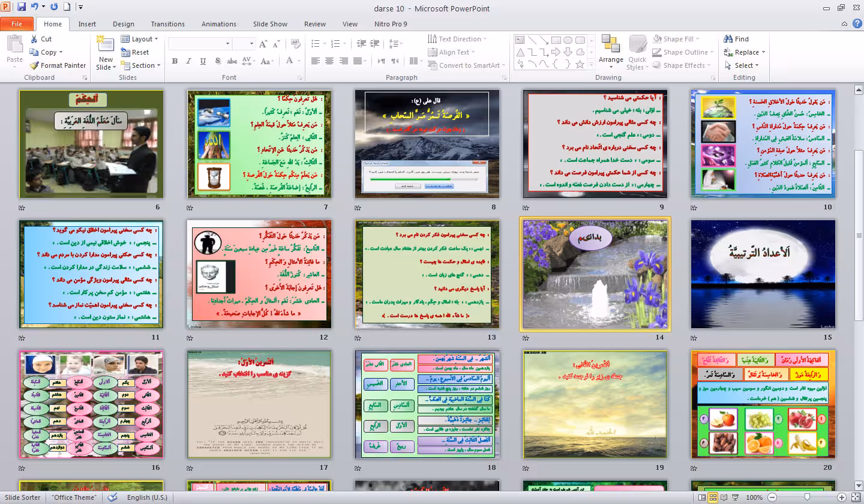This screenshot has height=504, width=864.
Task: Click the Find button
Action: coord(736,39)
